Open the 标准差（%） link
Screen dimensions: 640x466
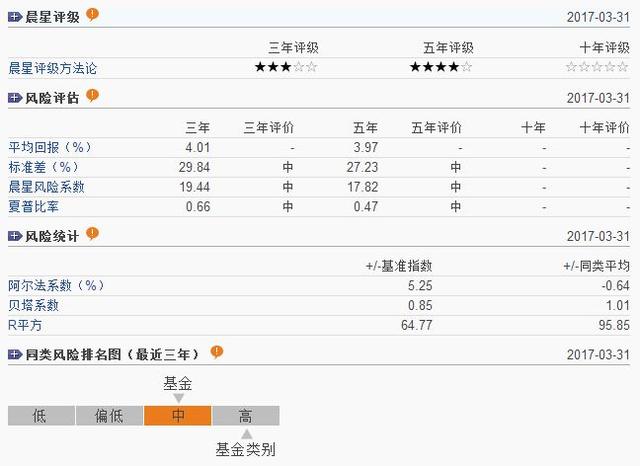coord(43,167)
